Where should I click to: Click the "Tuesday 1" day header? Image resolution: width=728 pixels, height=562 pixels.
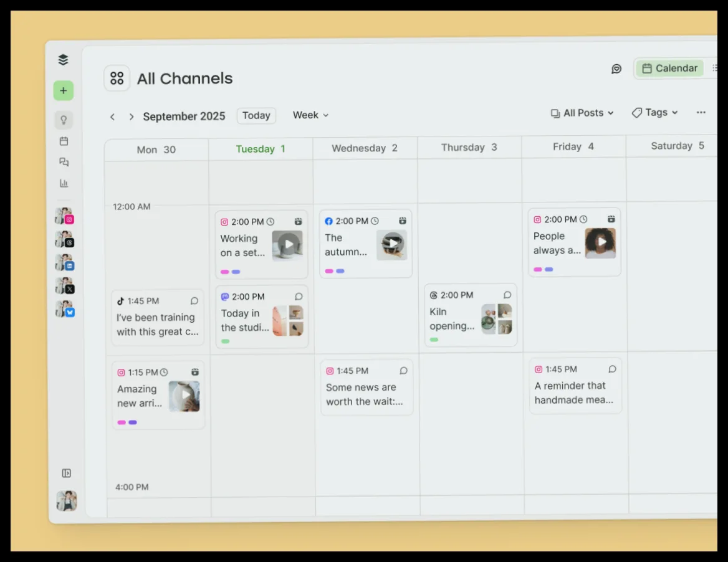261,149
